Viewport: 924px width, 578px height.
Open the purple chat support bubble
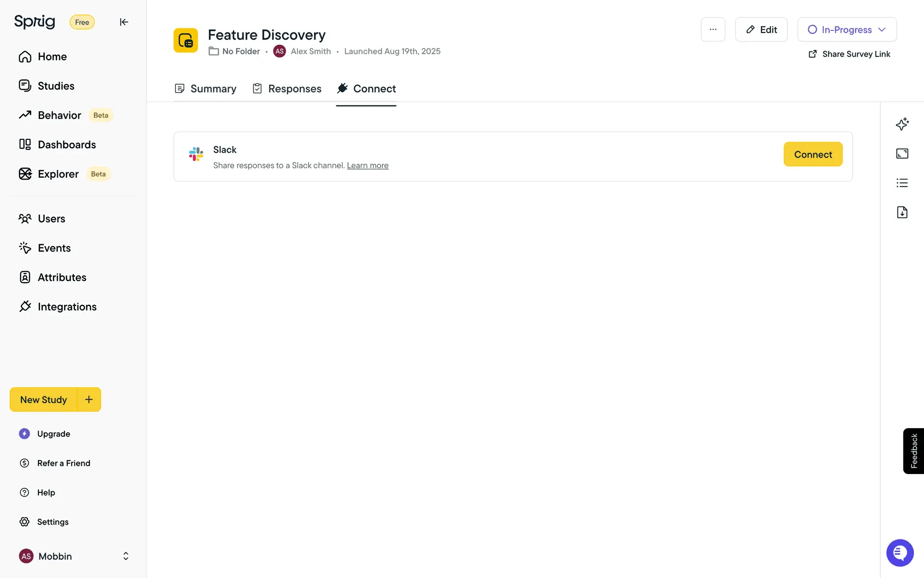899,552
